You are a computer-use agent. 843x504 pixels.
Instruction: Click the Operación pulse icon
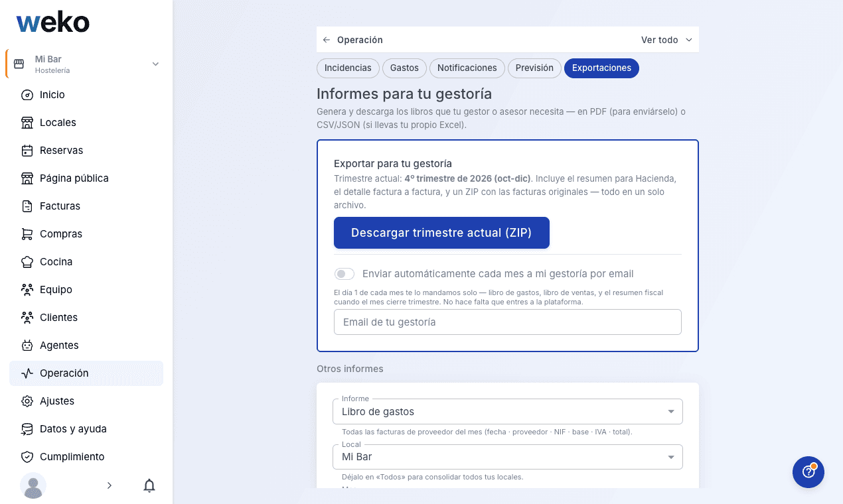[27, 373]
